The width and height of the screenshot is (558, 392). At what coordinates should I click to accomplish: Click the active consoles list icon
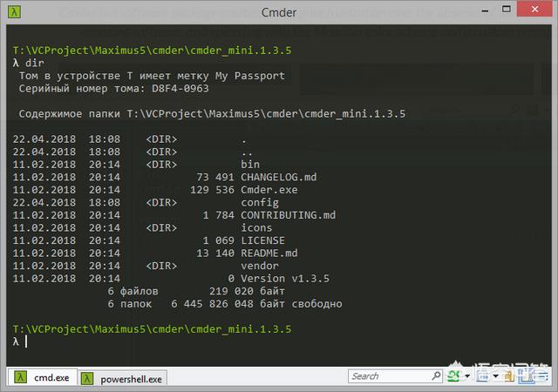(x=482, y=376)
